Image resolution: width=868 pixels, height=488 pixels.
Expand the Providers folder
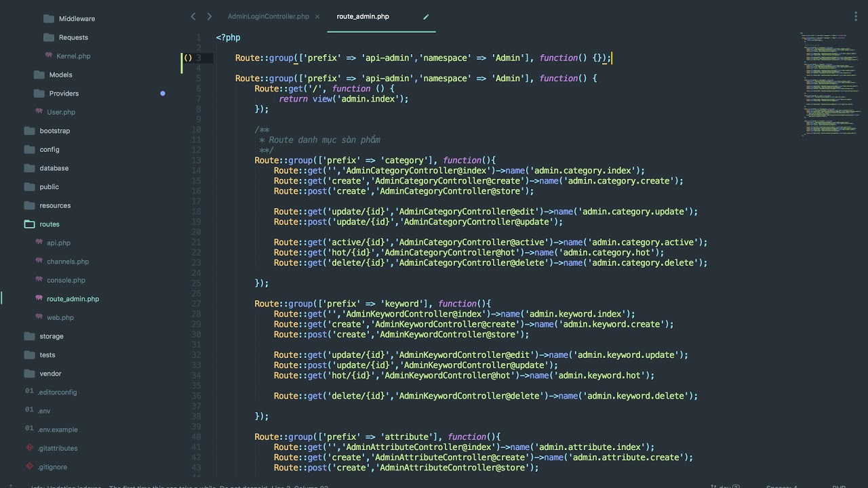64,94
